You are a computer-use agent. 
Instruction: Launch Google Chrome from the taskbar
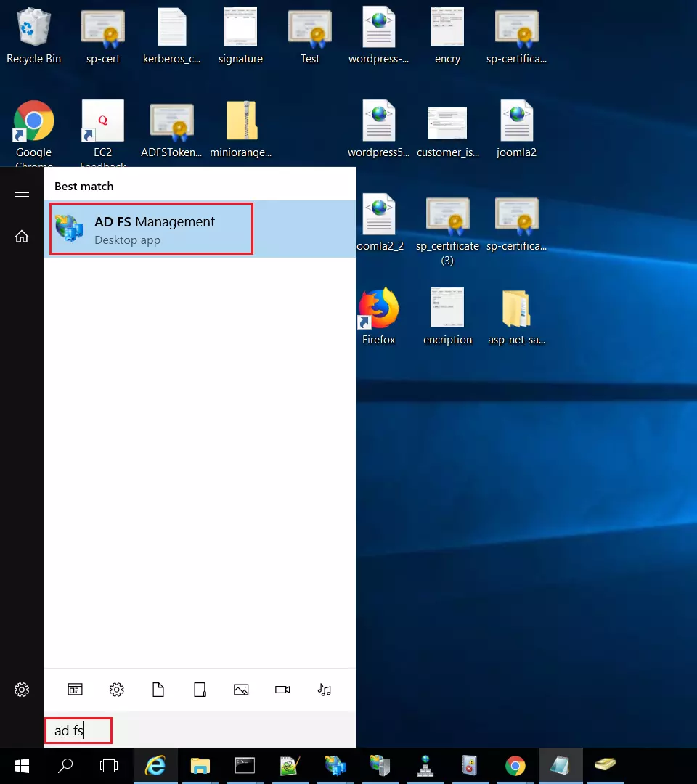tap(515, 766)
